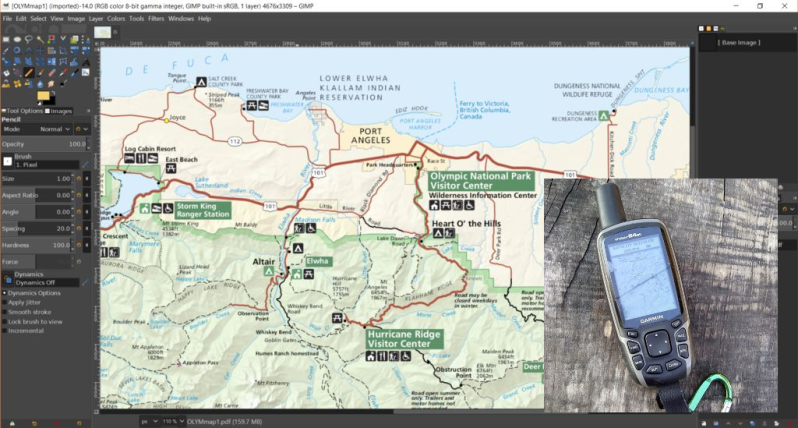Select the Pencil tool
This screenshot has height=428, width=798.
tap(29, 72)
